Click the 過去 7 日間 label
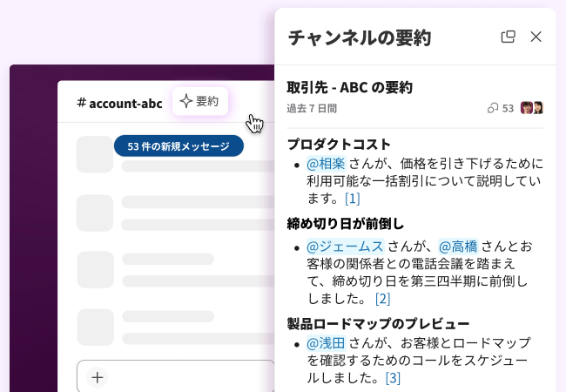Viewport: 566px width, 392px height. pyautogui.click(x=312, y=108)
